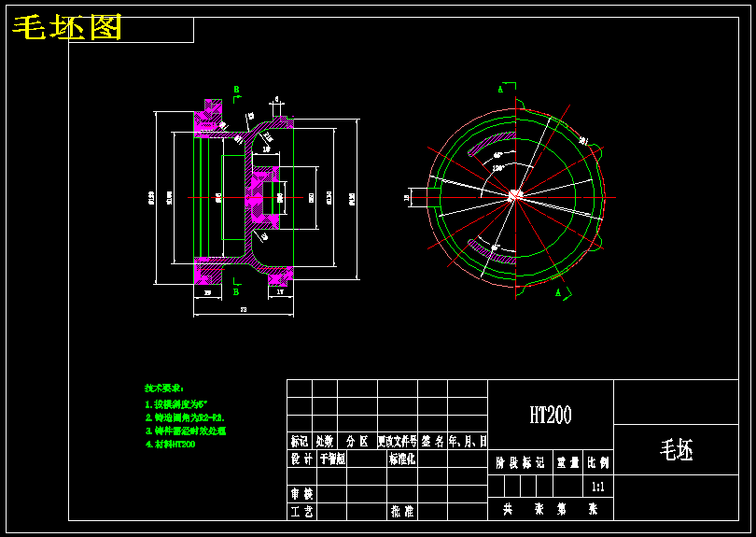The width and height of the screenshot is (756, 537).
Task: Select the magenta hatched hub in section view
Action: 263,198
